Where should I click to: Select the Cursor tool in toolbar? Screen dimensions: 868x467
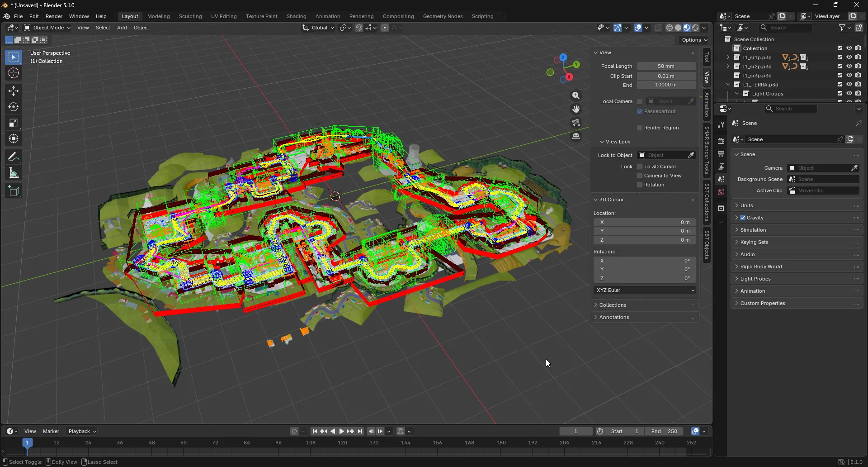pos(14,73)
